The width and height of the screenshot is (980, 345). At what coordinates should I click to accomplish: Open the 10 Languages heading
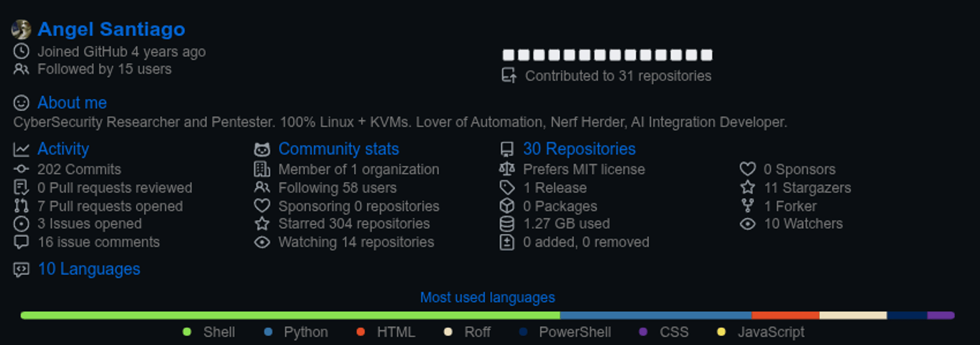[x=89, y=269]
